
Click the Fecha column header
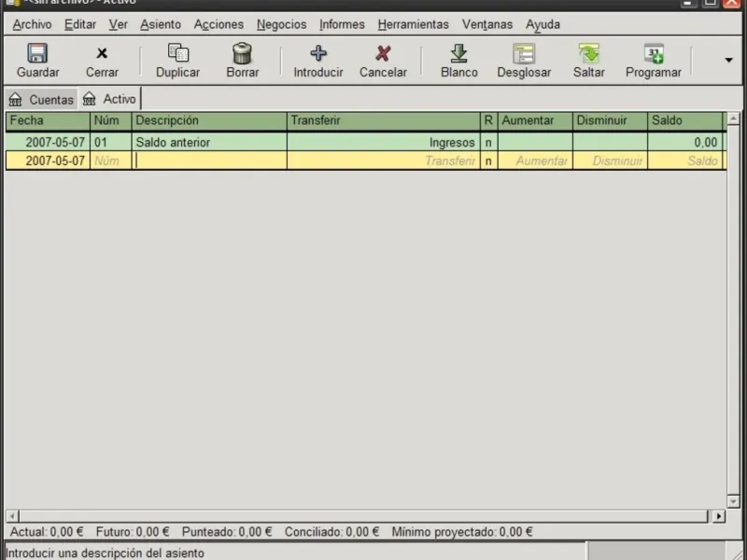coord(48,121)
